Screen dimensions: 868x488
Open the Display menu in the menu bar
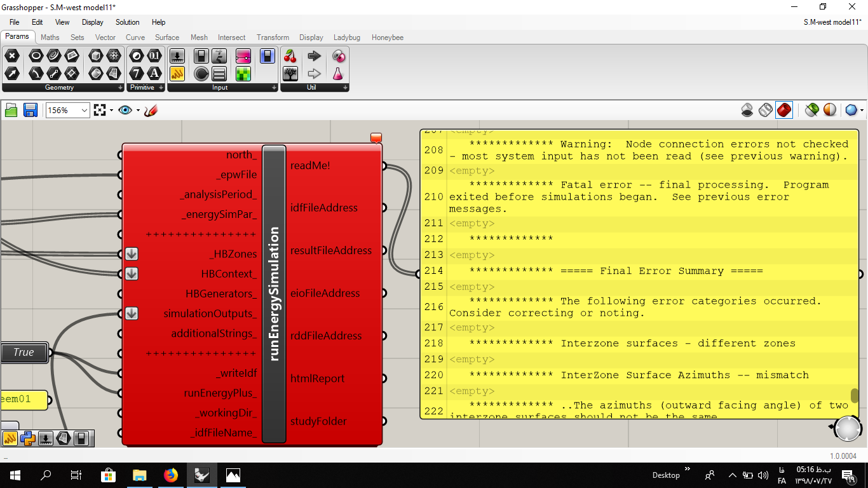click(x=92, y=22)
